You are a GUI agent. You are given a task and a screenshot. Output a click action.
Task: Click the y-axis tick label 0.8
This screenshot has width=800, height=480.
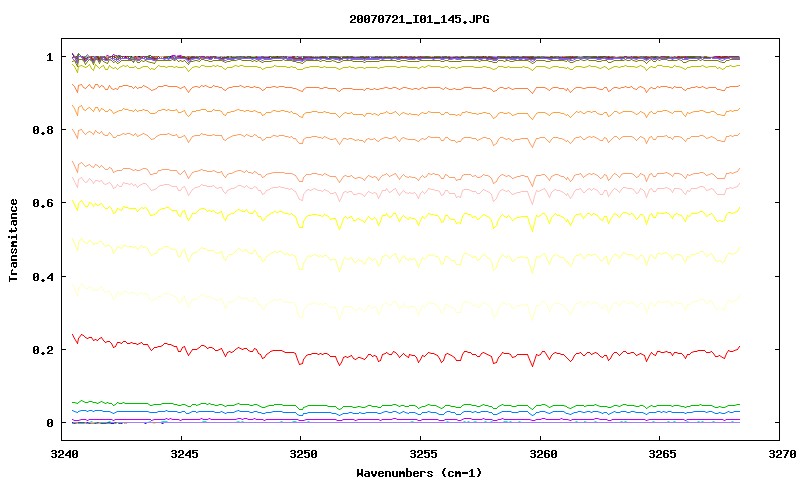[x=42, y=130]
